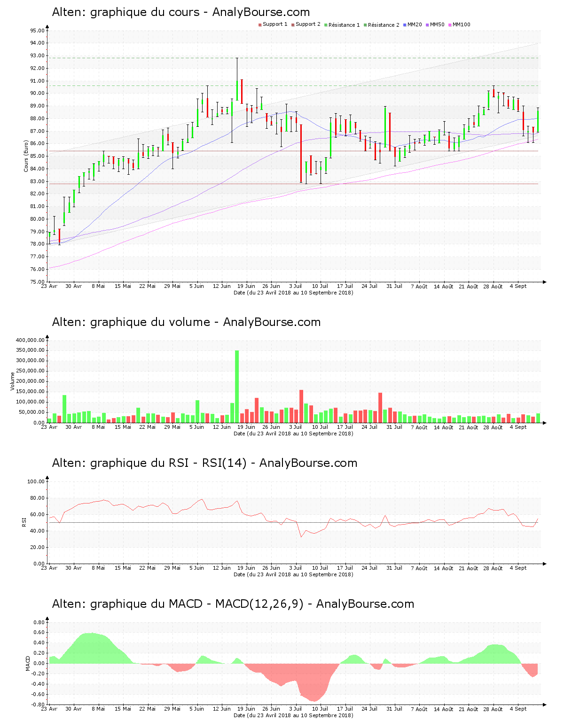The width and height of the screenshot is (564, 728).
Task: Click the Support 2 legend color square
Action: click(x=293, y=25)
